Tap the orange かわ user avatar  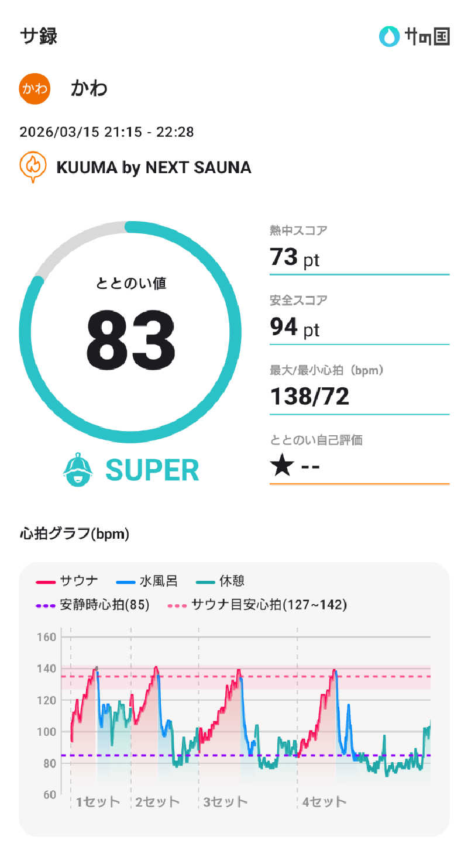(x=35, y=89)
